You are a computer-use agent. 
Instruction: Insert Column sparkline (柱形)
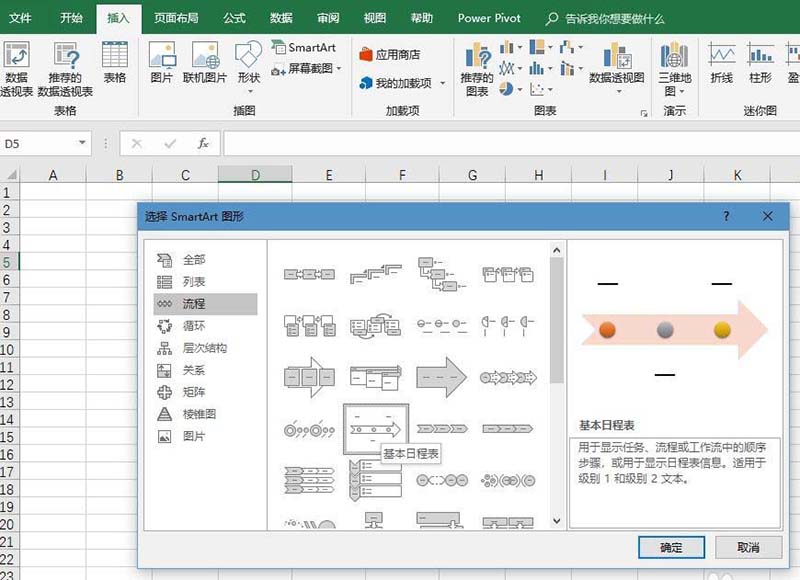760,63
